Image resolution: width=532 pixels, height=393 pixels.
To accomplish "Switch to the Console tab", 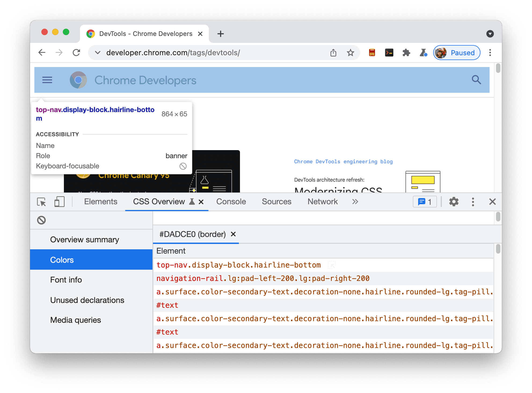I will coord(230,201).
